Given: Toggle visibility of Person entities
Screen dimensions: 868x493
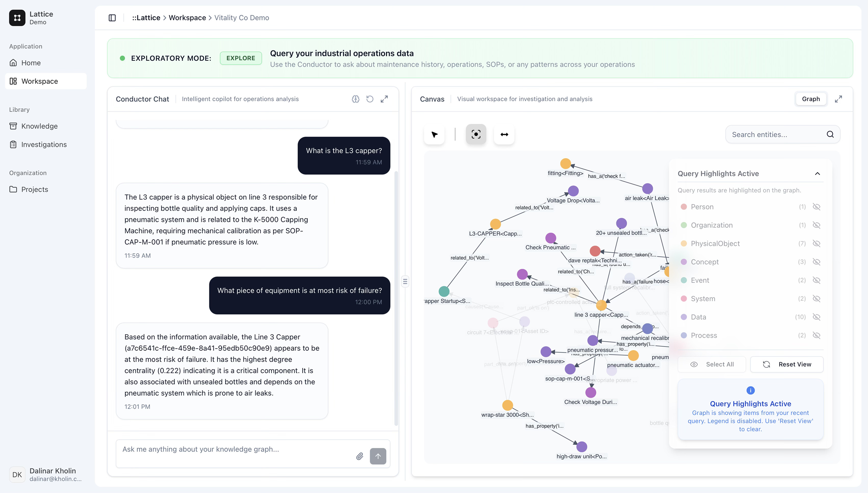Looking at the screenshot, I should click(x=816, y=207).
